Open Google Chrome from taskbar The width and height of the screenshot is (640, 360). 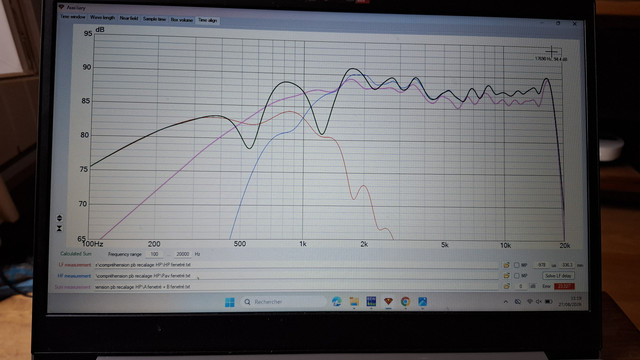click(405, 302)
